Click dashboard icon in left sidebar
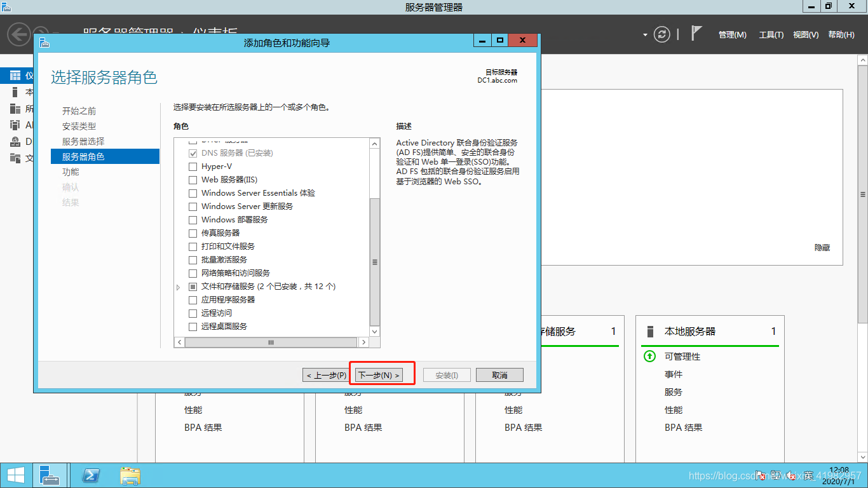Viewport: 868px width, 488px height. click(15, 76)
